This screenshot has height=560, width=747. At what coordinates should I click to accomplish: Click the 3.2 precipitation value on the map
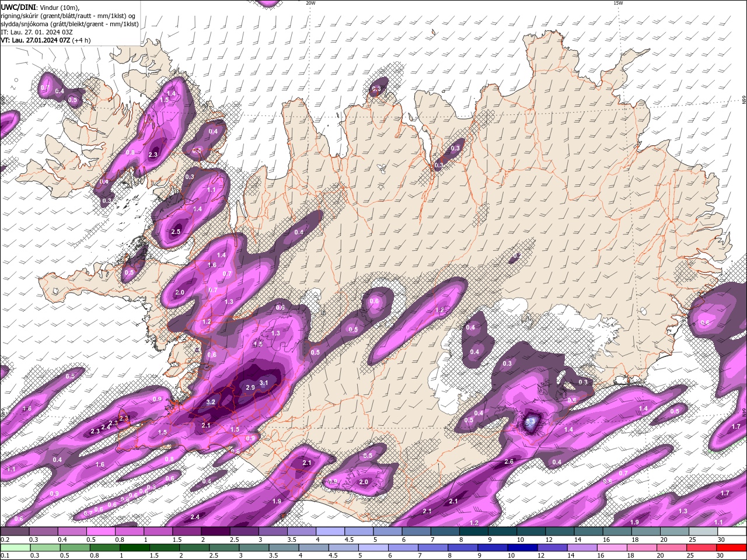point(211,402)
